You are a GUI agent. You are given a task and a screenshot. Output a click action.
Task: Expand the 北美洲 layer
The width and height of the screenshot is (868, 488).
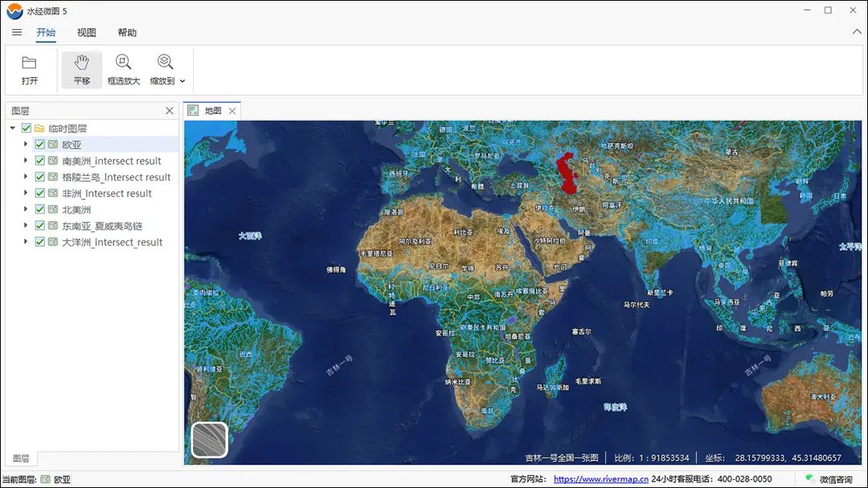[x=26, y=209]
